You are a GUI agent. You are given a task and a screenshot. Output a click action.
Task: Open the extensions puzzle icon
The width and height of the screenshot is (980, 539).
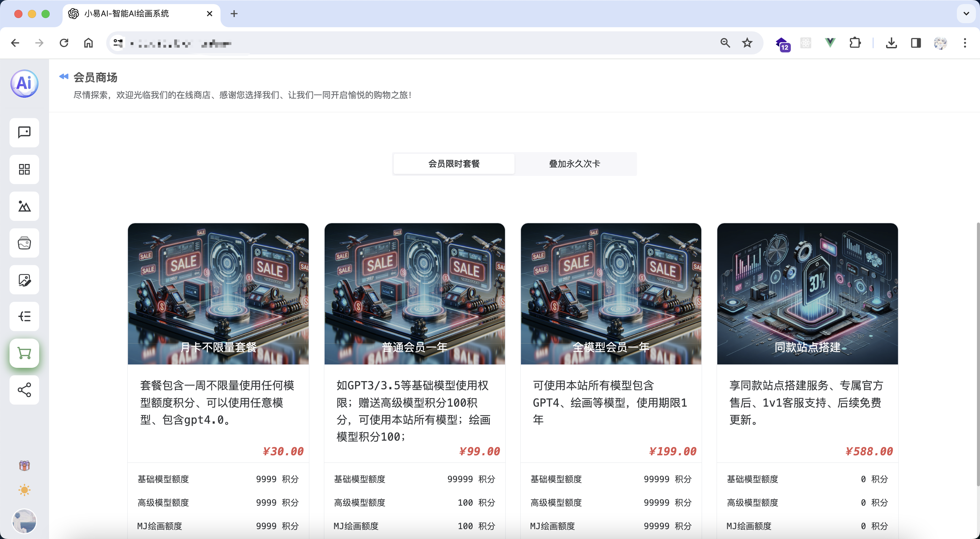coord(855,43)
